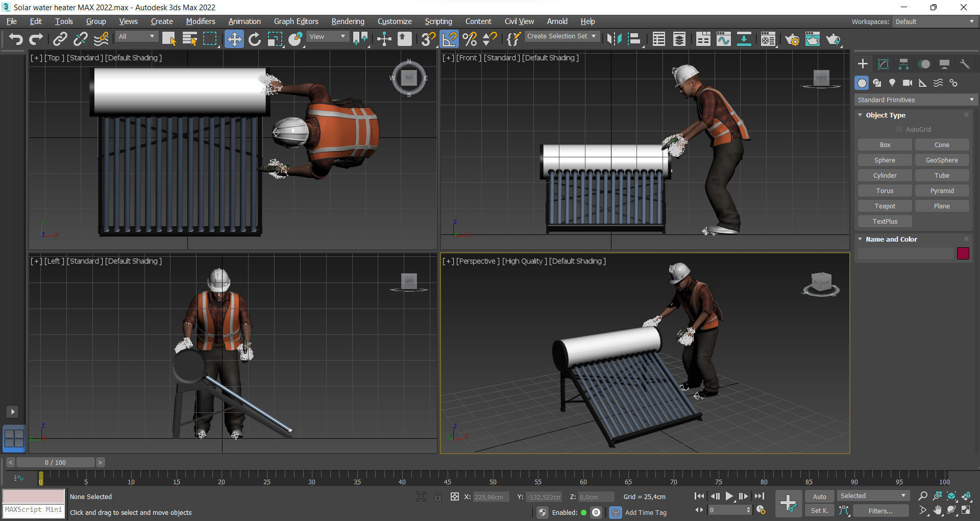980x521 pixels.
Task: Enable the AutoGrid checkbox
Action: click(x=899, y=130)
